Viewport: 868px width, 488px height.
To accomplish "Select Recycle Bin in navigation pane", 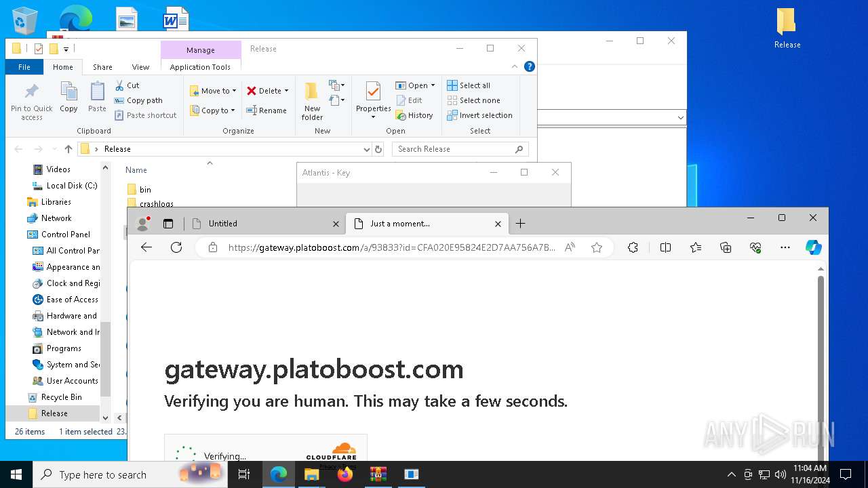I will (54, 397).
